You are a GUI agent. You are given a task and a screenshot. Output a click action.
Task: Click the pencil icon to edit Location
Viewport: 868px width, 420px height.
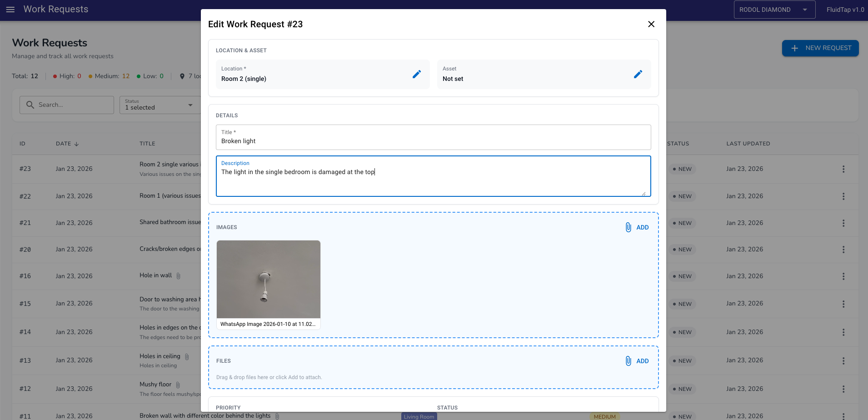tap(417, 74)
